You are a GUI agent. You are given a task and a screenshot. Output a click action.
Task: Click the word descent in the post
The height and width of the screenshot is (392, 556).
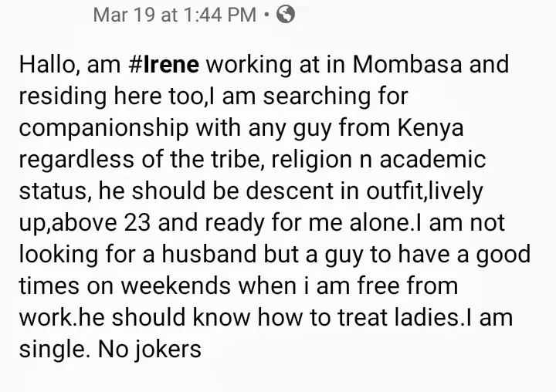(290, 191)
